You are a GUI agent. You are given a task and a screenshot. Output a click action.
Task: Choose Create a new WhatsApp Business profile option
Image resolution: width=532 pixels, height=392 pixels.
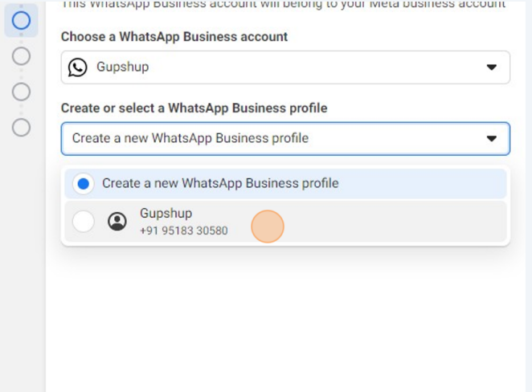285,183
